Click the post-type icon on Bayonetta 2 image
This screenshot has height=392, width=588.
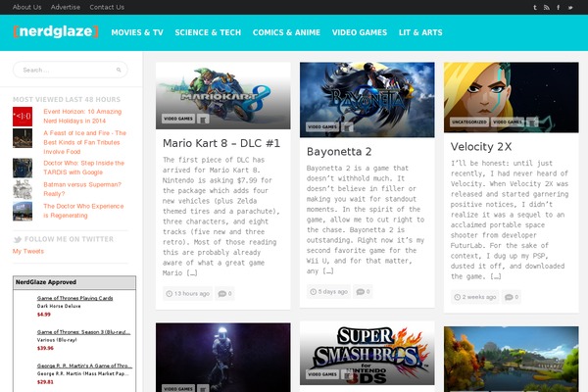347,126
